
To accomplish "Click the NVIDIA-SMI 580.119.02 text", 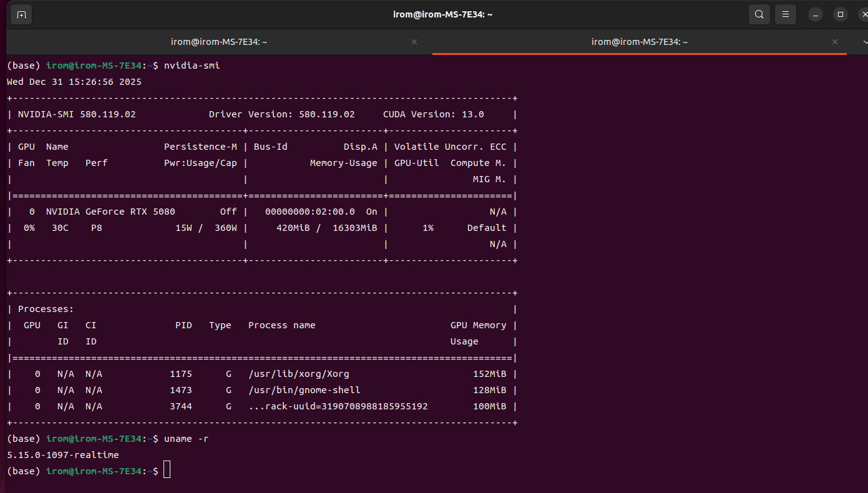I will point(77,114).
